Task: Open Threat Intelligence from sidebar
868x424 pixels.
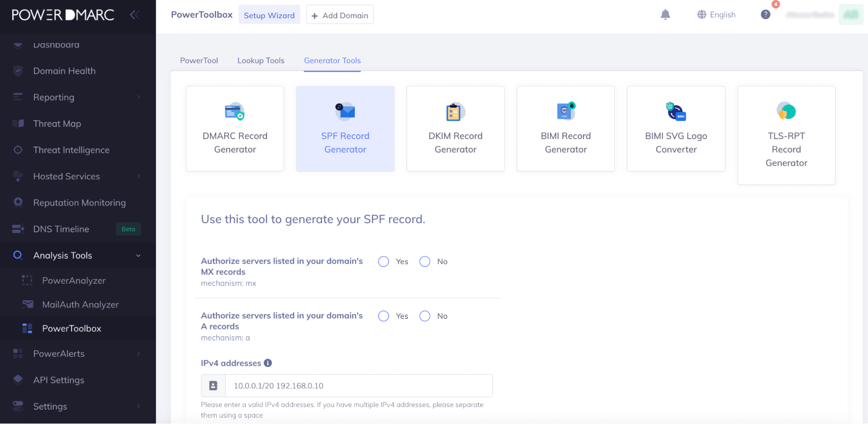Action: [x=71, y=150]
